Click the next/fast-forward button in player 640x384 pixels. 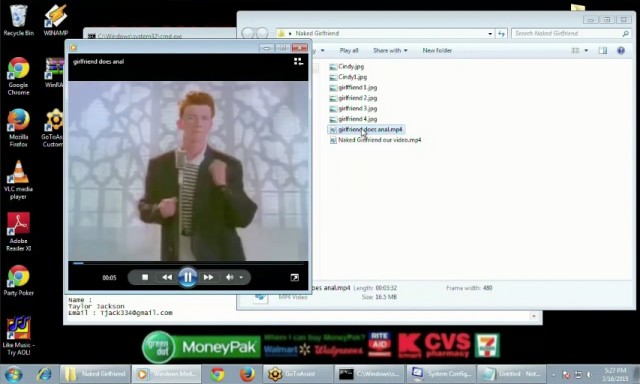tap(209, 277)
